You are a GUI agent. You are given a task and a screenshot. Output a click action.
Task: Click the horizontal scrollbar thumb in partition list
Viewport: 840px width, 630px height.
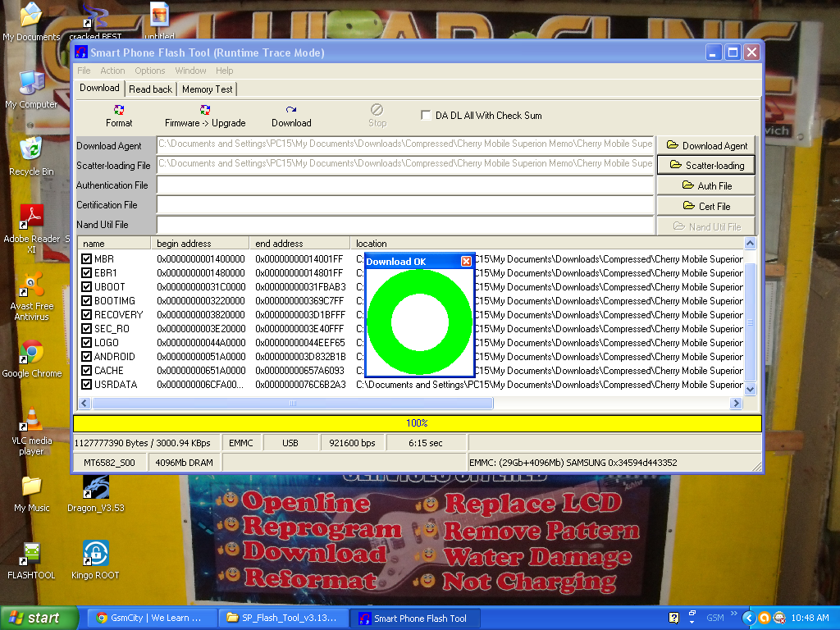pyautogui.click(x=293, y=403)
